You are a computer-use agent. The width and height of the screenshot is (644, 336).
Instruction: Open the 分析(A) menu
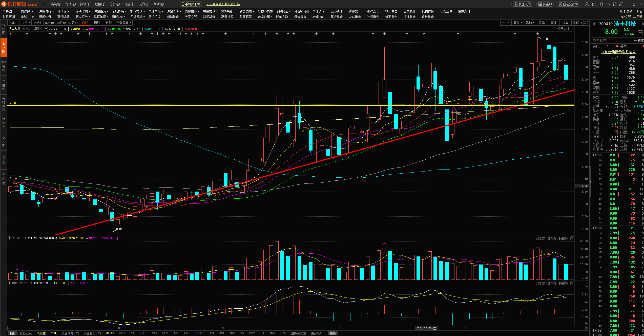pos(114,4)
